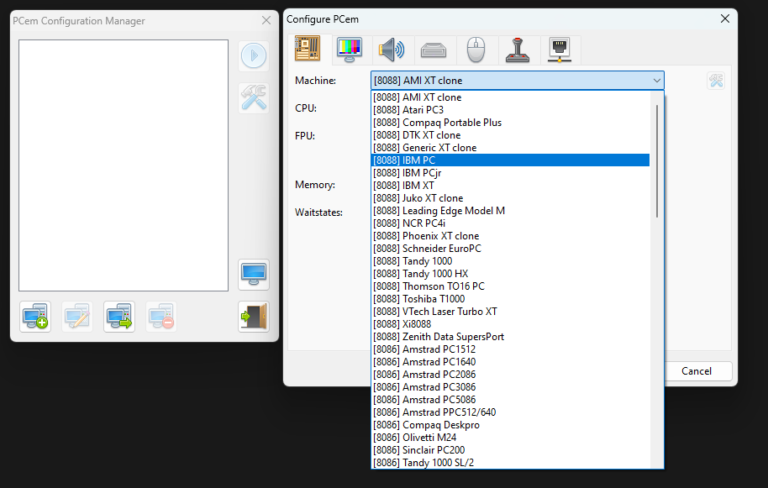Click the machine configure wrench icon
This screenshot has height=488, width=768.
coord(716,80)
